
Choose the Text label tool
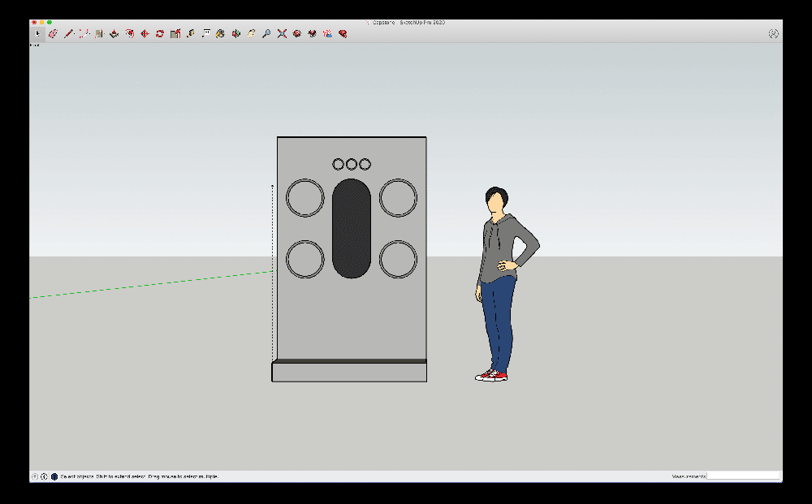pyautogui.click(x=205, y=33)
